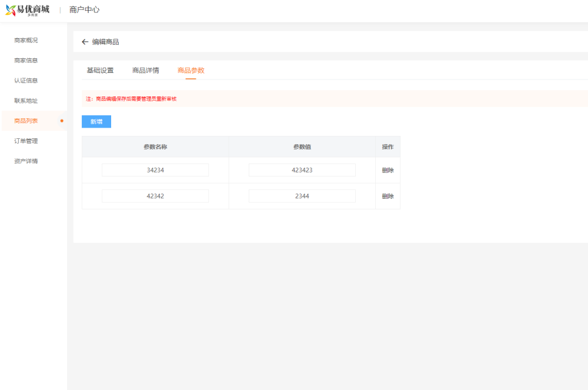Switch to the 基础设置 tab
The width and height of the screenshot is (588, 390).
tap(100, 71)
